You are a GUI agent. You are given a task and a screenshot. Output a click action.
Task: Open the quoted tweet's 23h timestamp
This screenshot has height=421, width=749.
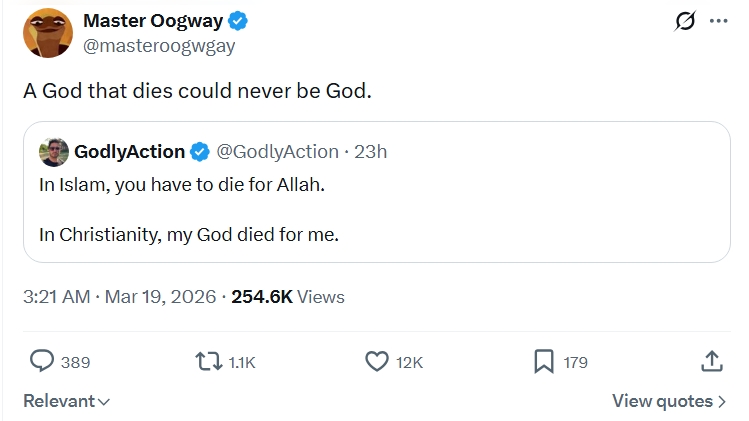(371, 152)
